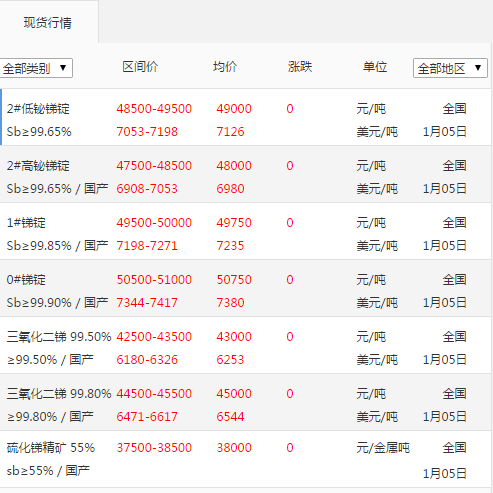Open 三氧化二锑 99.80% product entry

click(59, 394)
